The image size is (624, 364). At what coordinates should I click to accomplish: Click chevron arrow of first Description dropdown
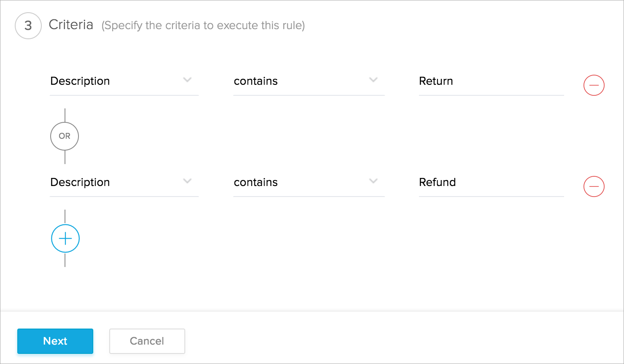click(187, 80)
